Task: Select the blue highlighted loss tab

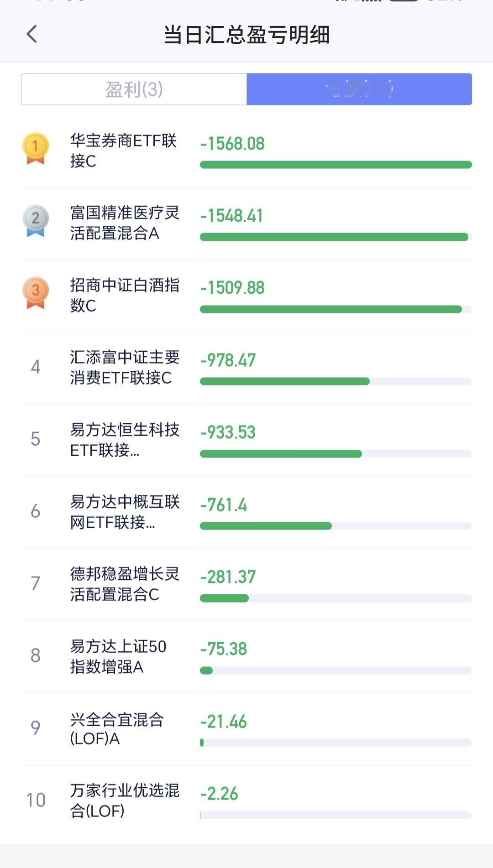Action: click(359, 89)
